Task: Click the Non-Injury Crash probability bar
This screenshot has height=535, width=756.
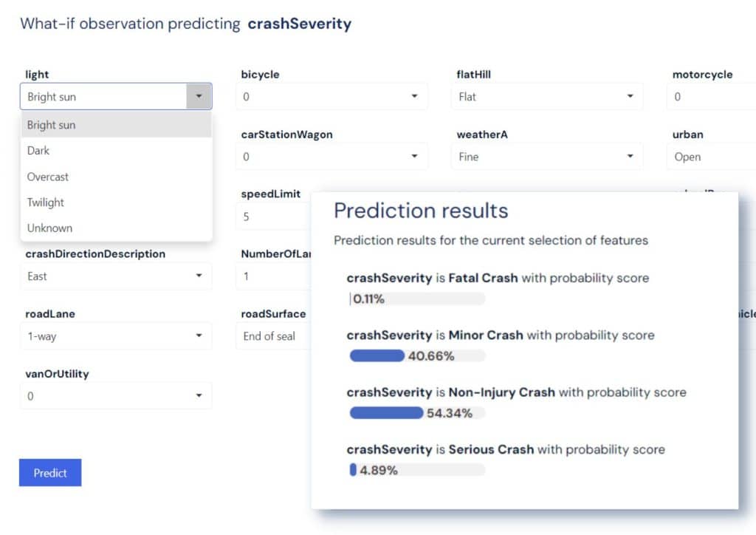Action: 385,412
